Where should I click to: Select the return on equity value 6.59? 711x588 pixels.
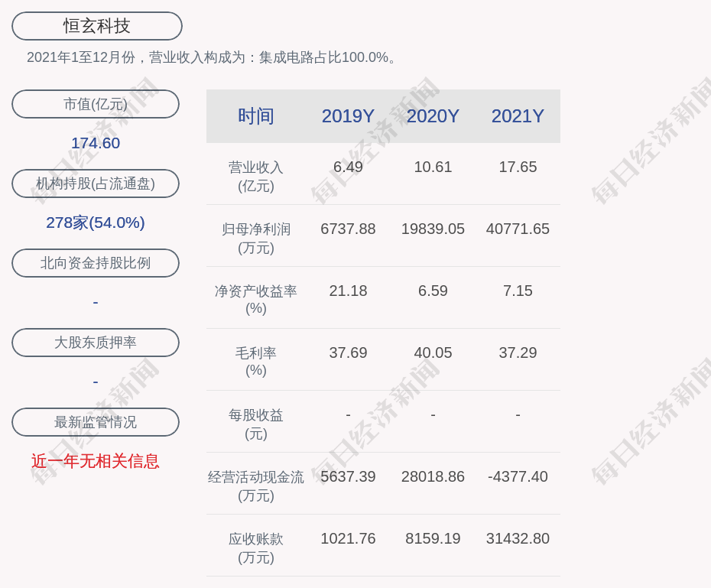(433, 291)
